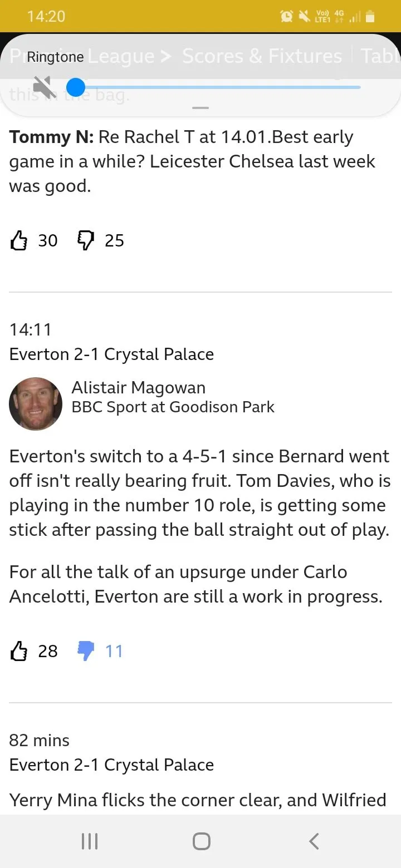Image resolution: width=401 pixels, height=868 pixels.
Task: Thumbs up Alistair Magowan's 14:11 post
Action: coord(19,651)
